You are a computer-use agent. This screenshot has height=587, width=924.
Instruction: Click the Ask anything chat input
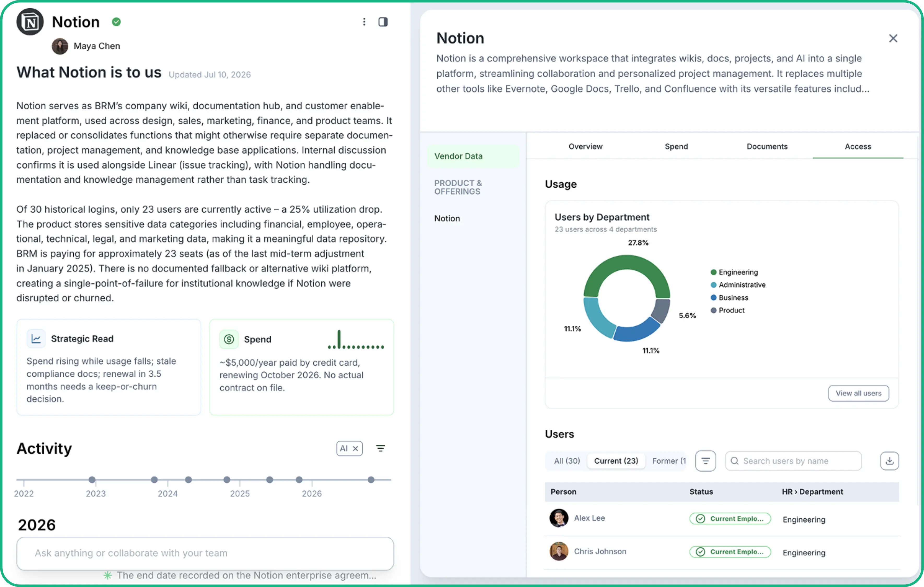(x=205, y=553)
